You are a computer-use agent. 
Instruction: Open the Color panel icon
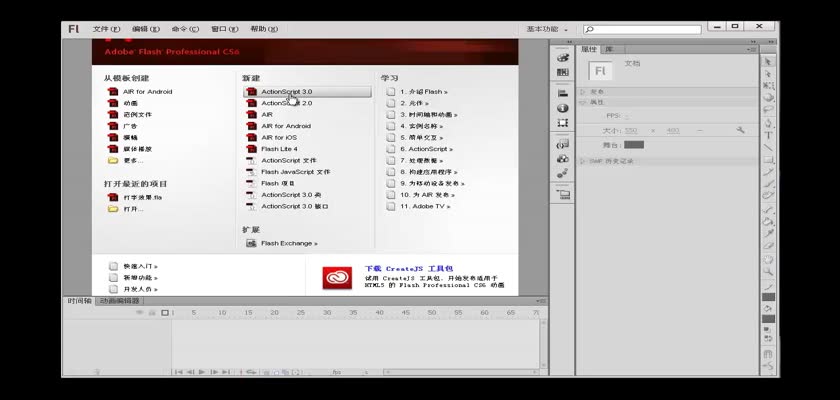562,58
